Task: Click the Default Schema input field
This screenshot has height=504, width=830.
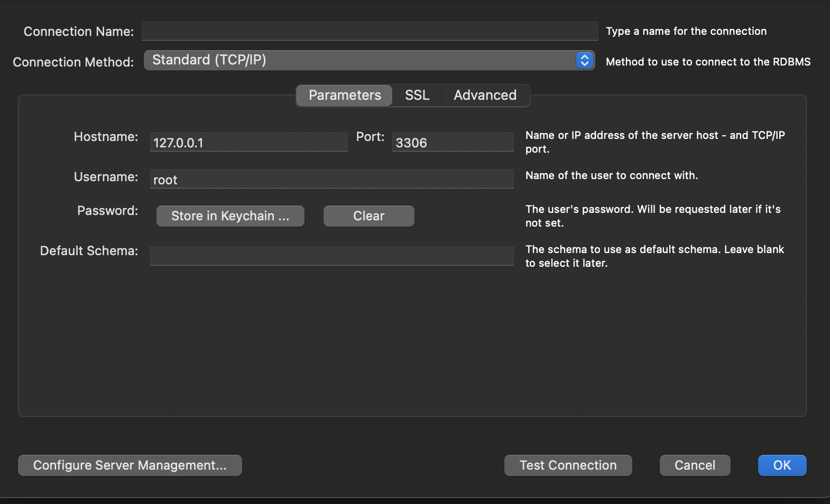Action: [x=331, y=256]
